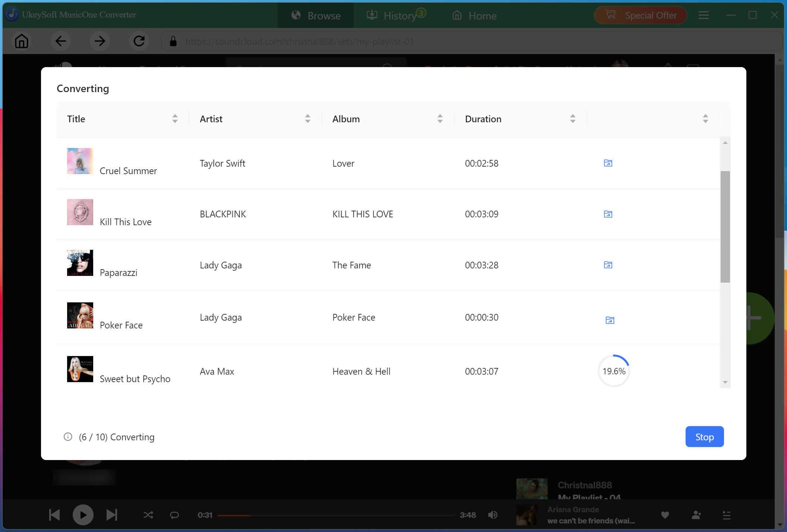Viewport: 787px width, 532px height.
Task: Click "we can't be friends" track title
Action: coord(591,521)
